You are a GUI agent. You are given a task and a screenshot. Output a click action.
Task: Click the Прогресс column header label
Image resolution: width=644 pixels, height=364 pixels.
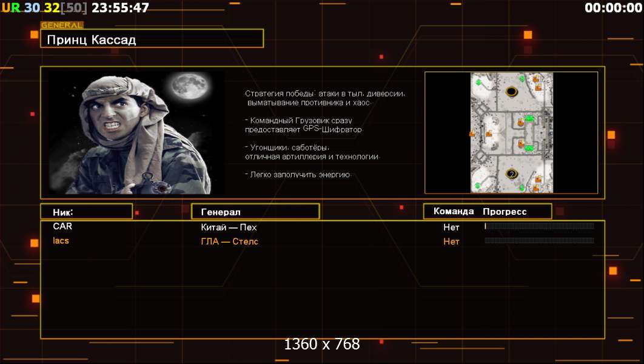[505, 212]
